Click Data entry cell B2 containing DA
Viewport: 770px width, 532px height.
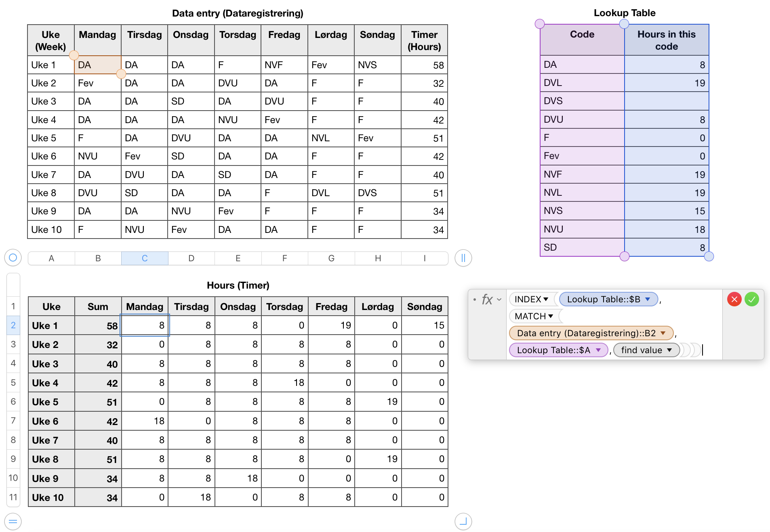click(x=98, y=65)
